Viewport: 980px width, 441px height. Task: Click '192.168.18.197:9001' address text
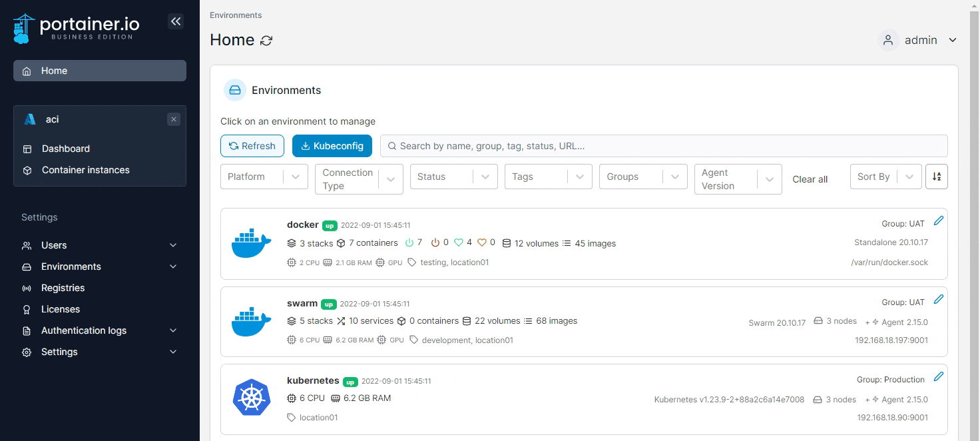891,340
